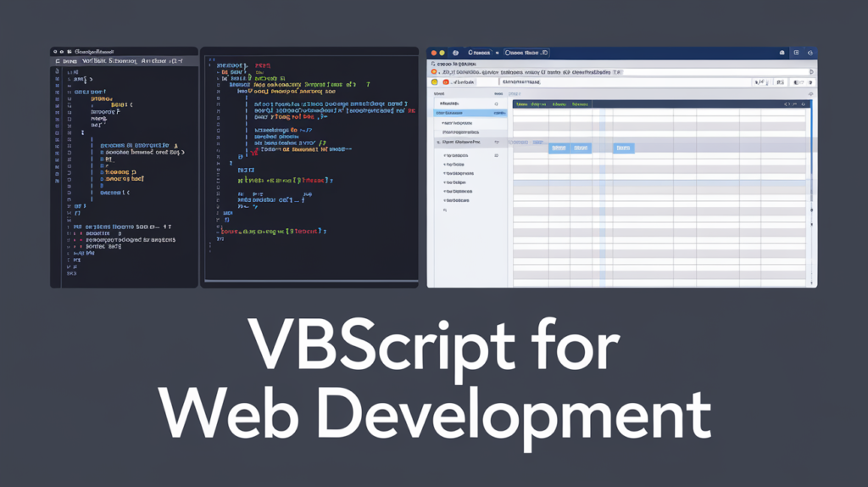Screen dimensions: 868x487
Task: Click the leftmost icon in the browser's top-right corner
Action: coord(780,53)
